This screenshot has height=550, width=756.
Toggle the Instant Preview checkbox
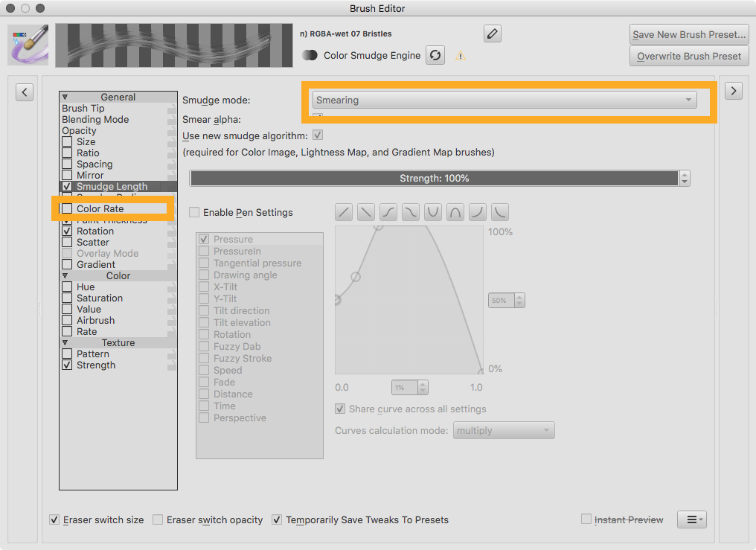(586, 519)
